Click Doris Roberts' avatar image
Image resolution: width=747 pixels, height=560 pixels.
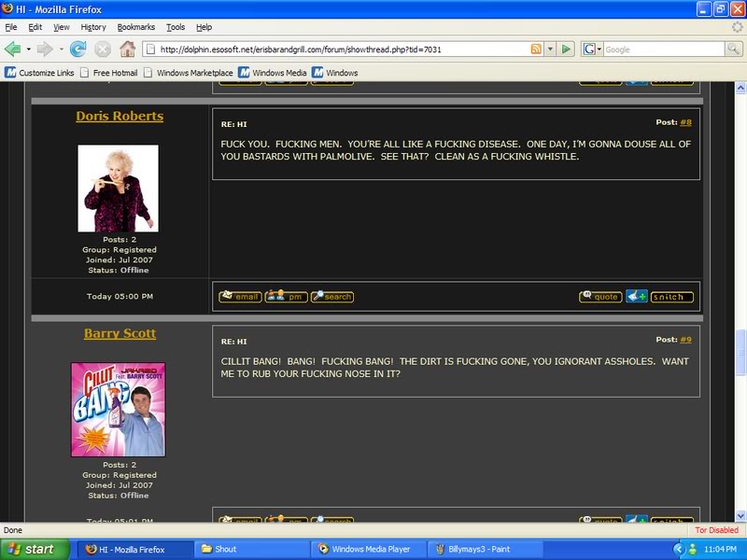point(119,189)
